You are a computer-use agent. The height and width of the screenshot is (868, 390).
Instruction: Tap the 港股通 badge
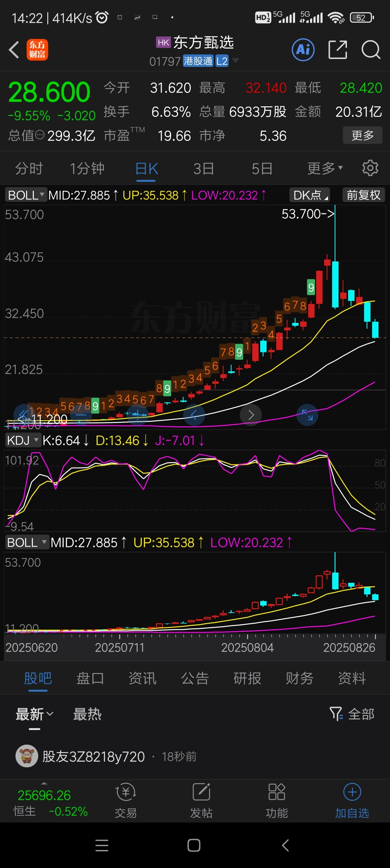(x=198, y=61)
